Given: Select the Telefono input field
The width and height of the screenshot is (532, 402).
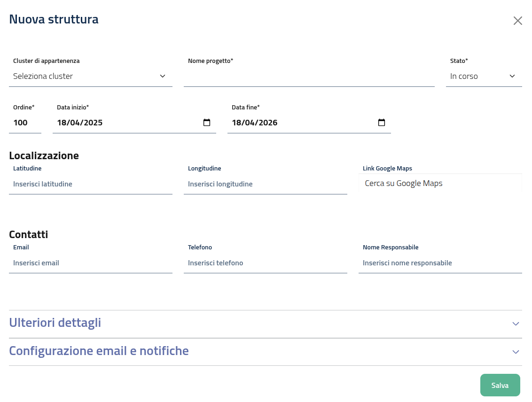Looking at the screenshot, I should point(265,263).
